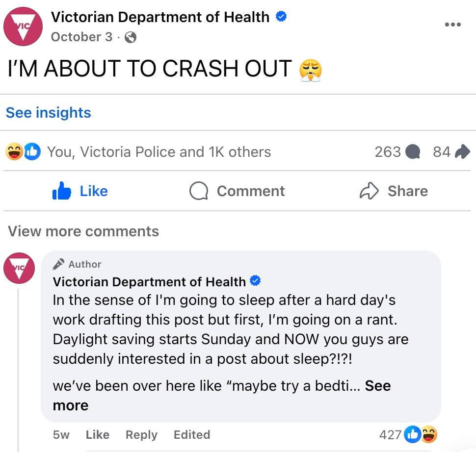Open the list of people who reacted
This screenshot has height=452, width=476.
pyautogui.click(x=159, y=152)
